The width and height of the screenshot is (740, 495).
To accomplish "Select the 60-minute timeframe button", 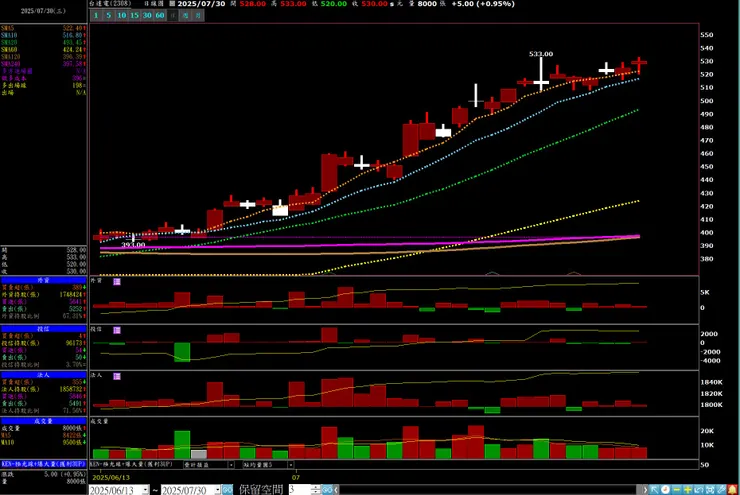I will click(x=160, y=16).
